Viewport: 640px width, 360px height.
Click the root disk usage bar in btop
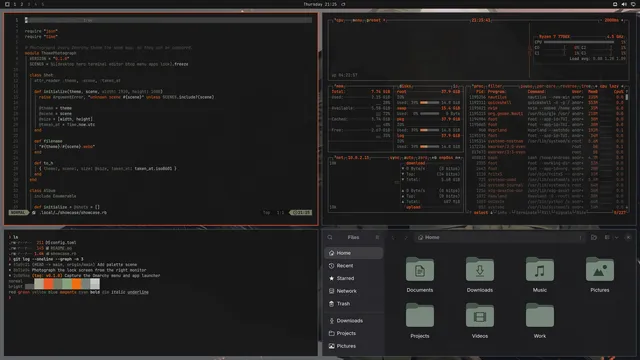click(x=429, y=102)
